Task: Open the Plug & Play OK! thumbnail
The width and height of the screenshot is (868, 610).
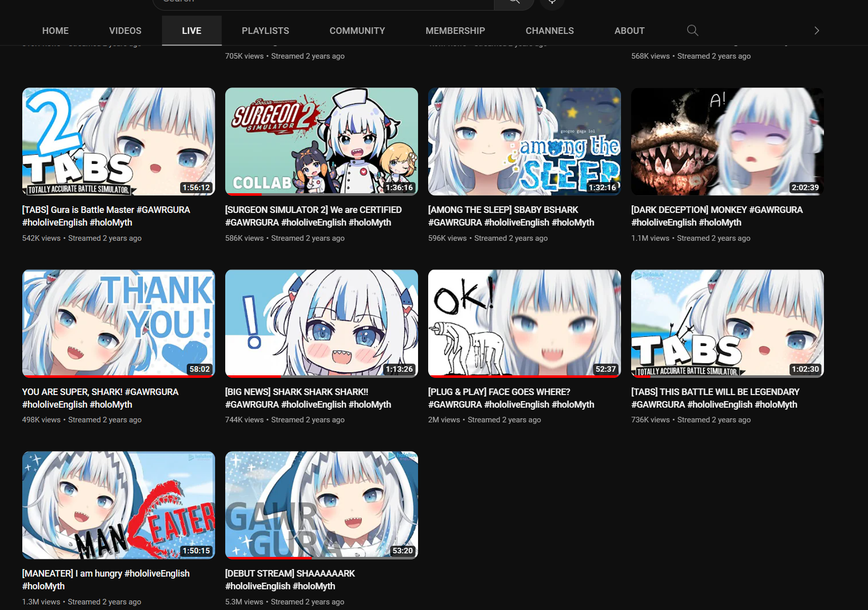Action: click(x=524, y=323)
